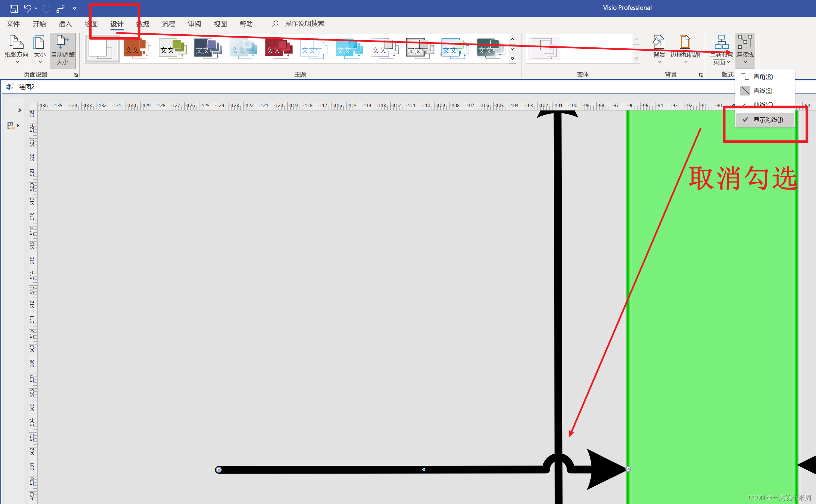The image size is (816, 504).
Task: Open the 视图 ribbon tab
Action: coord(220,24)
